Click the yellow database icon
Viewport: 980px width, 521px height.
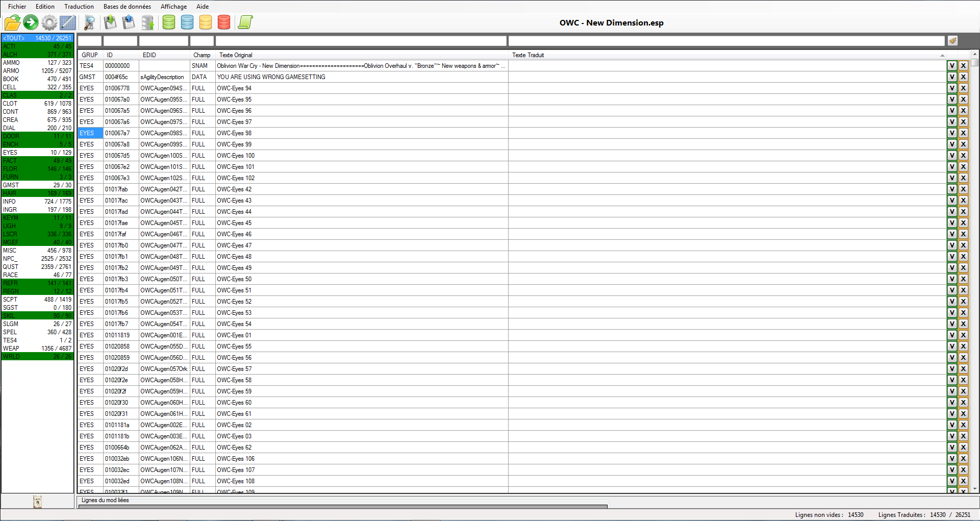[206, 22]
